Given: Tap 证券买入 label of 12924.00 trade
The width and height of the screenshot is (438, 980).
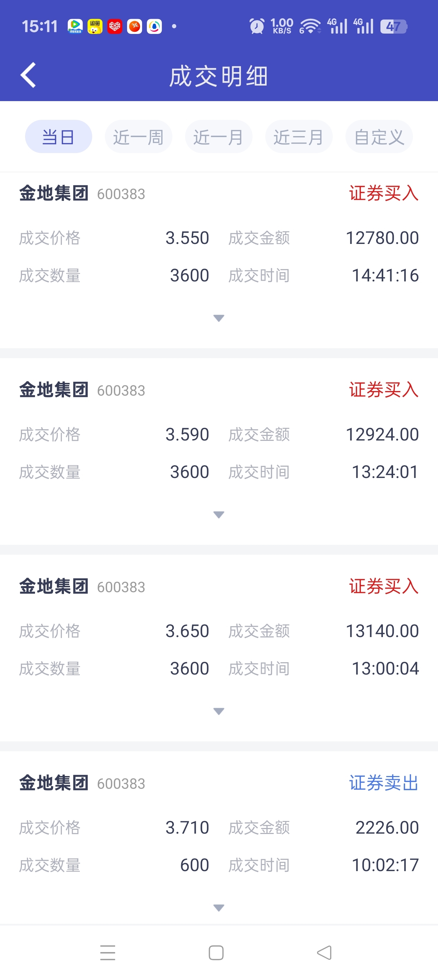Looking at the screenshot, I should [384, 390].
